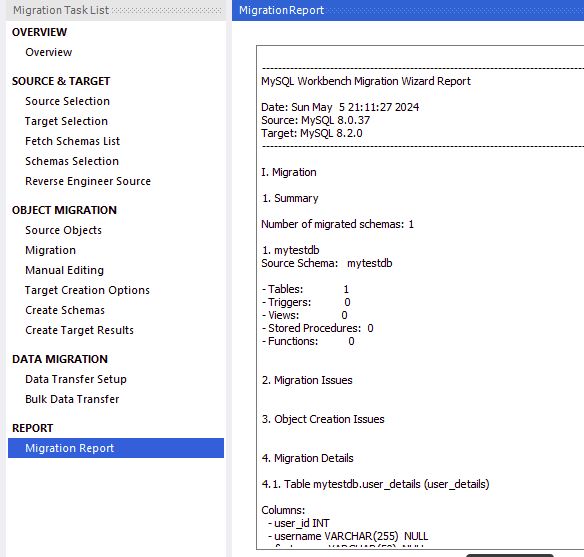Image resolution: width=584 pixels, height=557 pixels.
Task: Click the '- username VARCHAR(255) NULL' line
Action: [x=348, y=536]
